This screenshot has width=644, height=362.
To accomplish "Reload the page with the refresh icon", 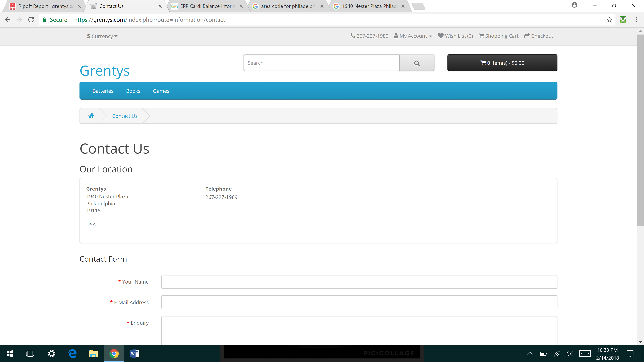I will coord(31,20).
